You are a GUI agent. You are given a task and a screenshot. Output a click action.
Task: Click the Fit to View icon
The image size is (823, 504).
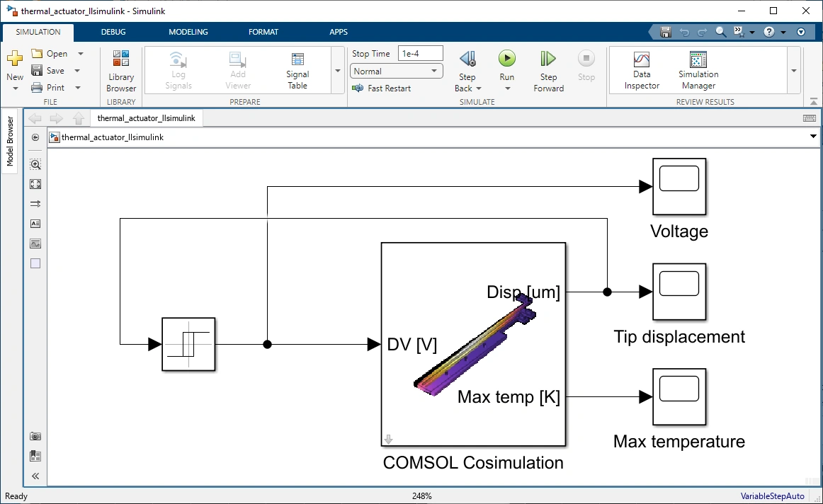[35, 184]
